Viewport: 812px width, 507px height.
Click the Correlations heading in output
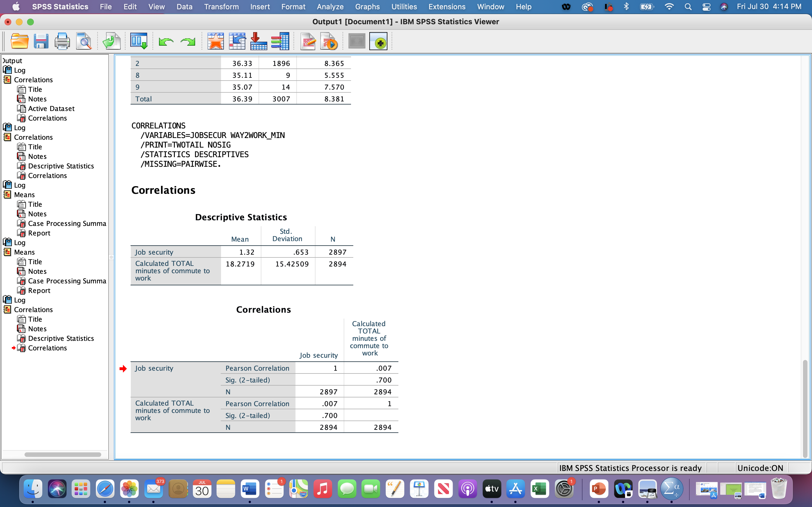click(163, 190)
